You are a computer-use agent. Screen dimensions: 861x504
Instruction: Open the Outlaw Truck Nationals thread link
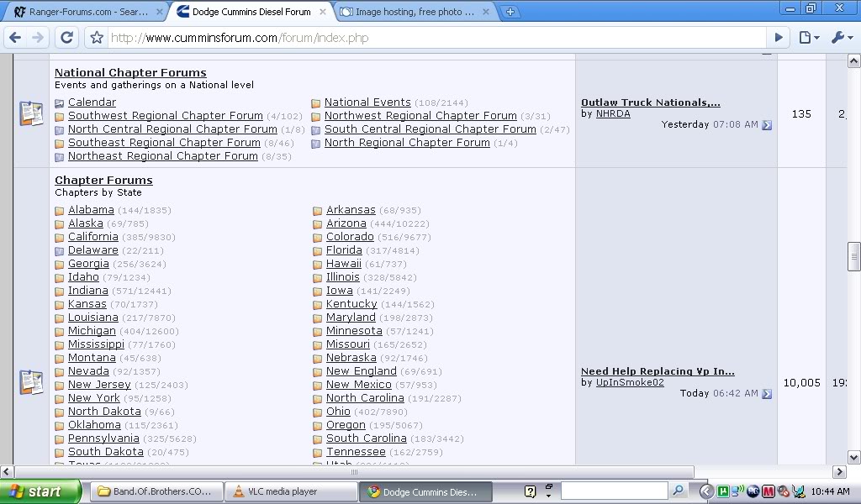pyautogui.click(x=651, y=102)
